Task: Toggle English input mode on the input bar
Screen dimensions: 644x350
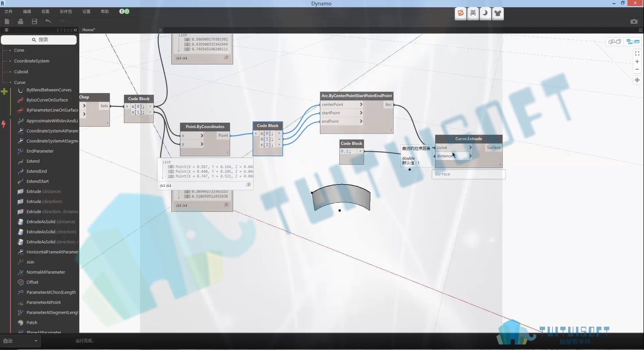Action: 473,13
